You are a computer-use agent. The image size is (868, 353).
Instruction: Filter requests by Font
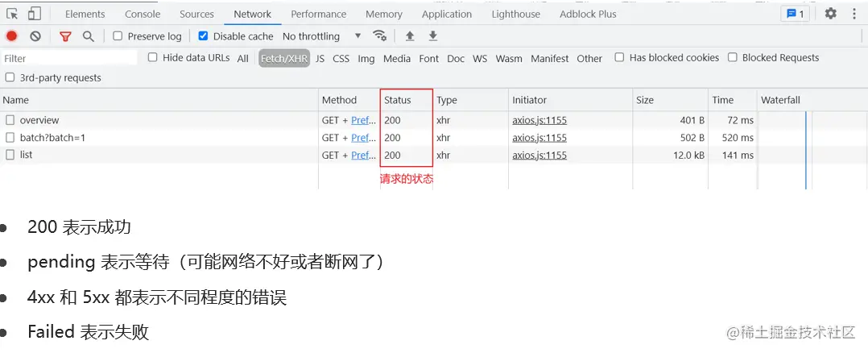click(x=428, y=58)
